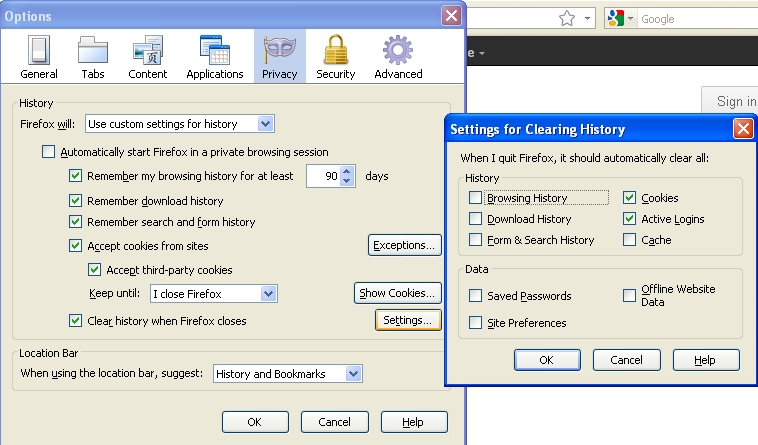Open the Firefox will history mode dropdown

(x=180, y=124)
